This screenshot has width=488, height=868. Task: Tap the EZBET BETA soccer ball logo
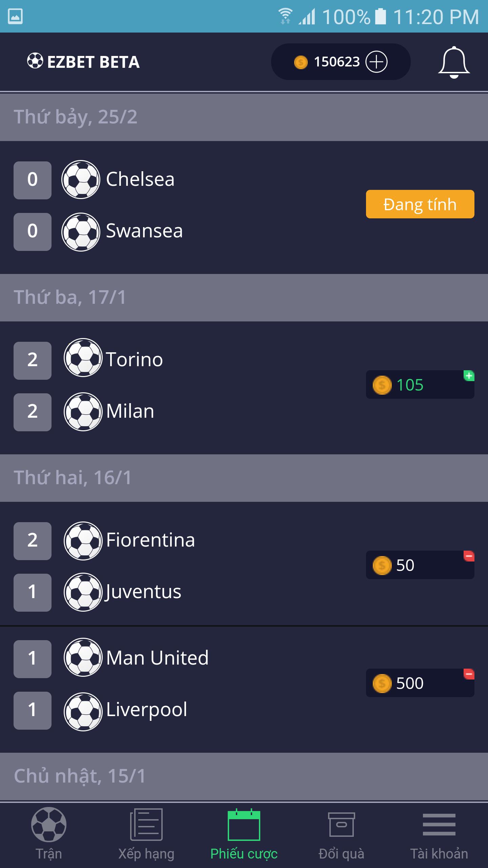[x=35, y=61]
